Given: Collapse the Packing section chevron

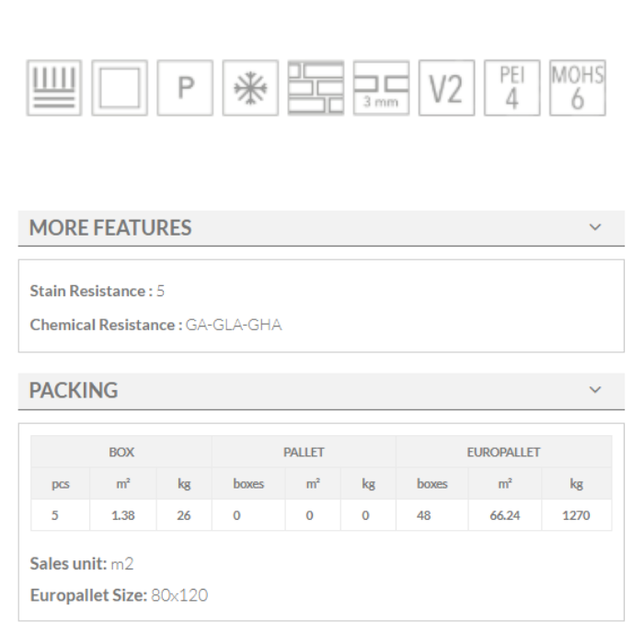Looking at the screenshot, I should click(595, 390).
